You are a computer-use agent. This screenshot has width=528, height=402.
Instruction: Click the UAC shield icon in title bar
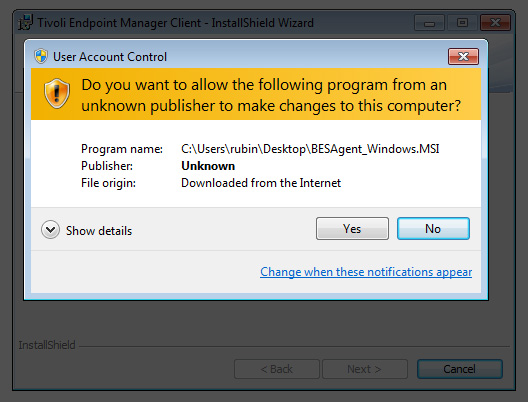41,56
